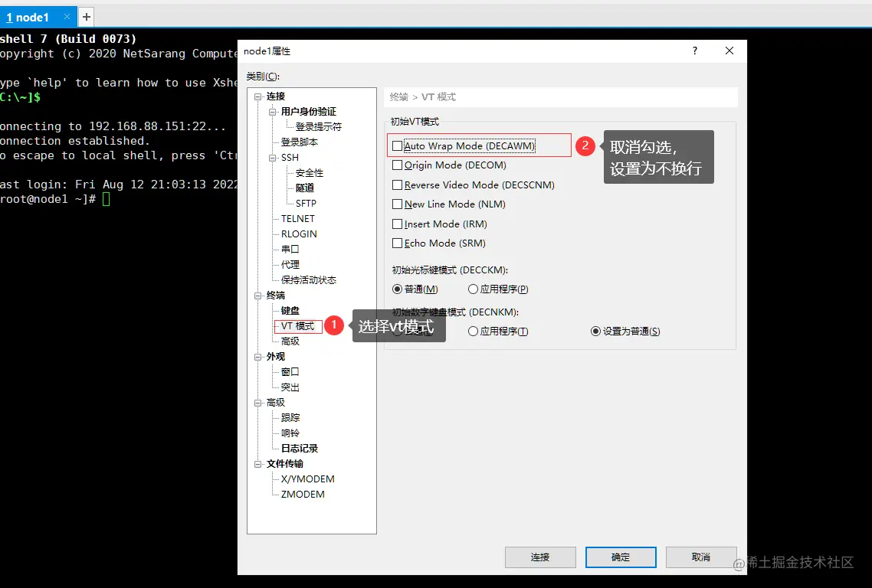The height and width of the screenshot is (588, 872).
Task: Select 跟踪 in the tree
Action: (x=290, y=418)
